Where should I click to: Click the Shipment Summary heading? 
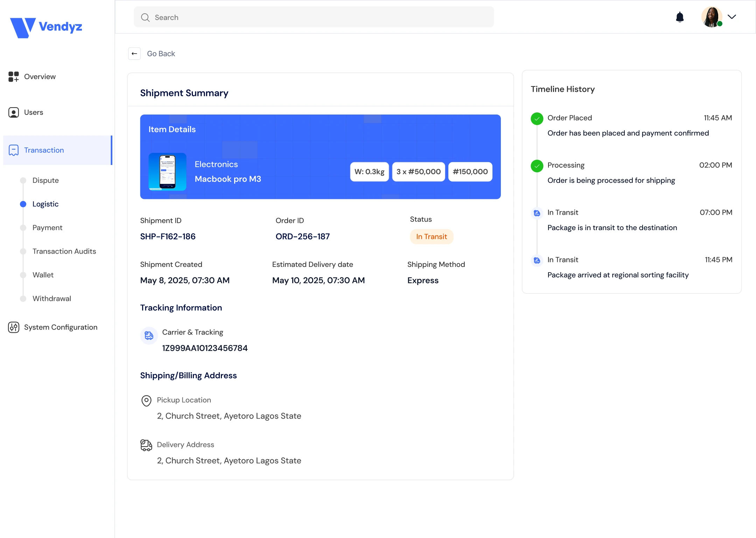(x=184, y=93)
